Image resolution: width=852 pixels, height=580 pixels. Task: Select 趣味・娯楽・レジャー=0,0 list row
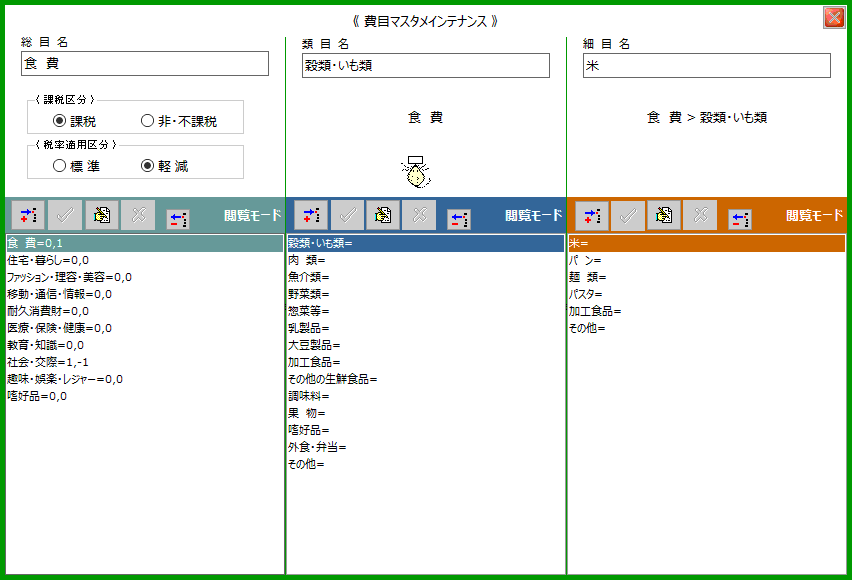[x=145, y=379]
